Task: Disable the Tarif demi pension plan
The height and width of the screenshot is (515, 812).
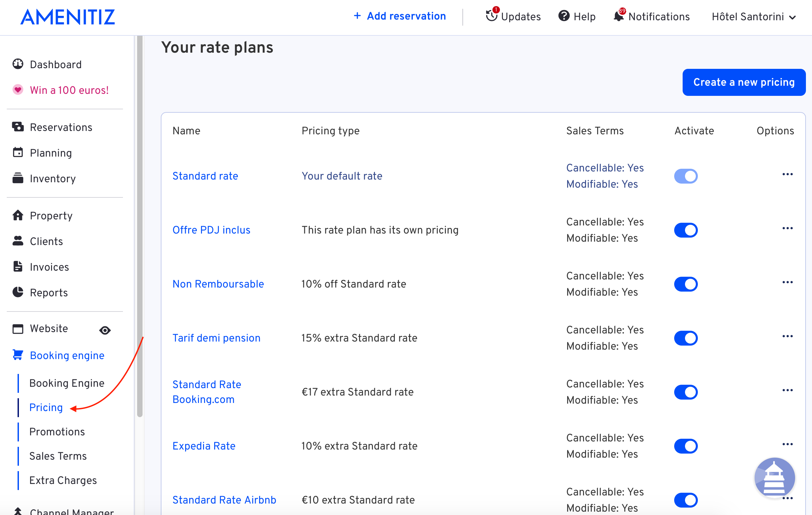Action: click(686, 338)
